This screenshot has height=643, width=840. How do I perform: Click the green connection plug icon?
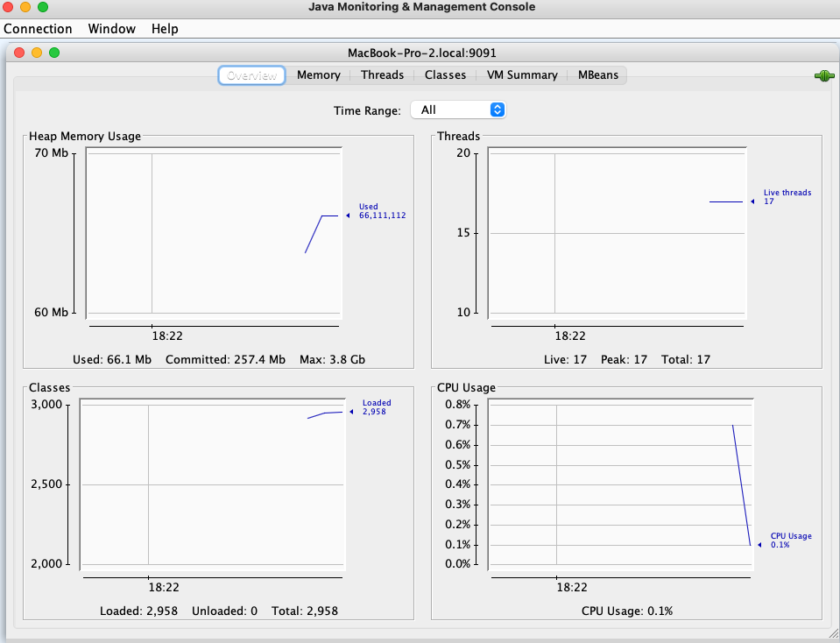tap(823, 75)
